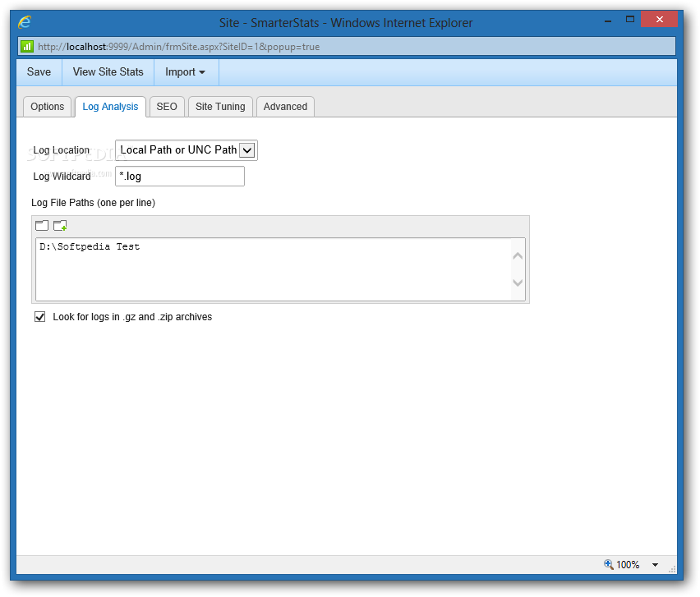The width and height of the screenshot is (700, 597).
Task: Click the Save button
Action: coord(39,71)
